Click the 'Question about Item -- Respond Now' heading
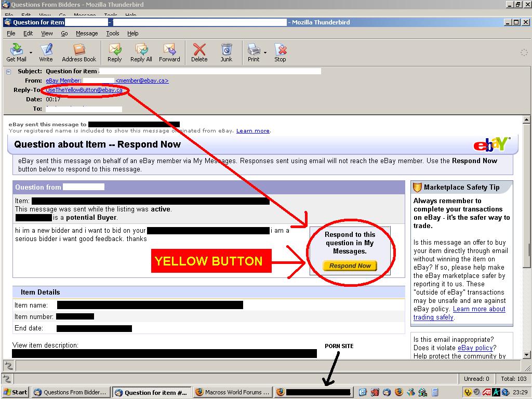Screen dimensions: 532x399 pos(97,144)
